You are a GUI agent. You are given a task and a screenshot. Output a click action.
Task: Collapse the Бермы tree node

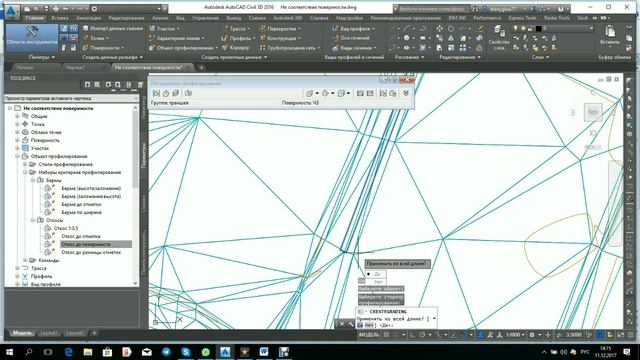pyautogui.click(x=33, y=180)
